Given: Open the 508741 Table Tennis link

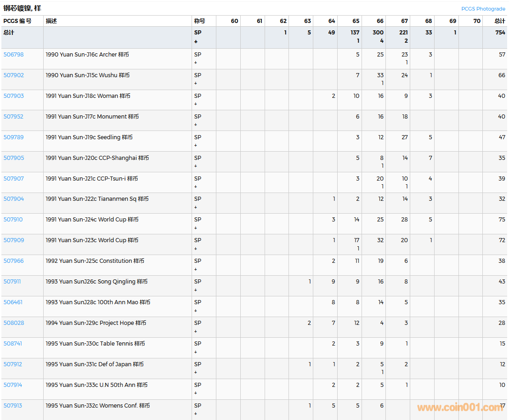Looking at the screenshot, I should tap(12, 344).
